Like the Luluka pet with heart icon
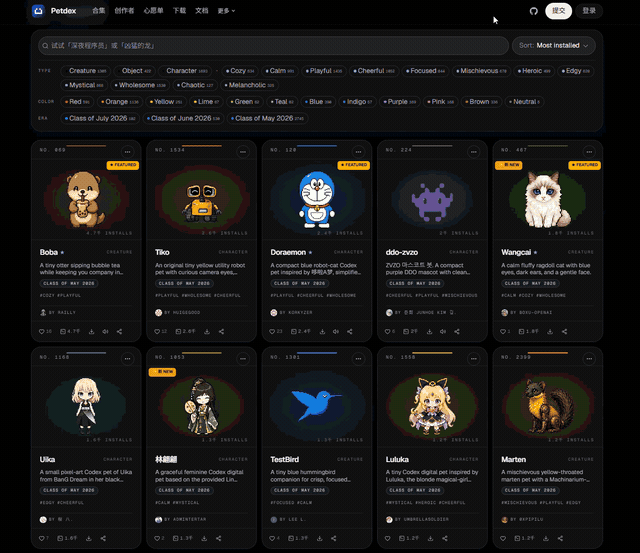Viewport: 640px width, 553px height. (388, 538)
